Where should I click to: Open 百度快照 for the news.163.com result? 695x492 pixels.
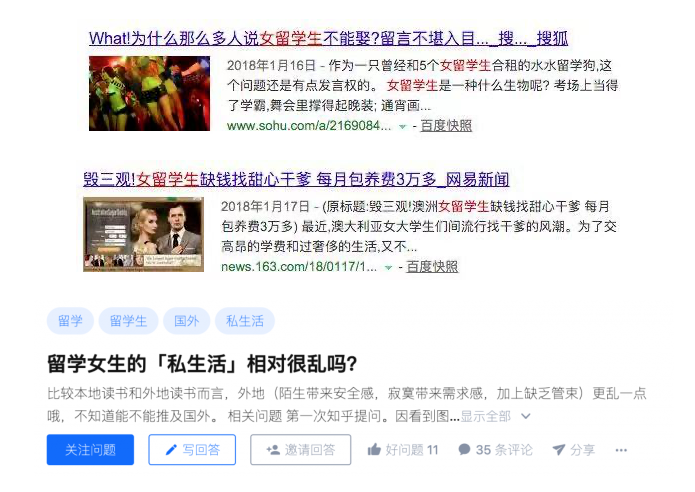point(432,266)
